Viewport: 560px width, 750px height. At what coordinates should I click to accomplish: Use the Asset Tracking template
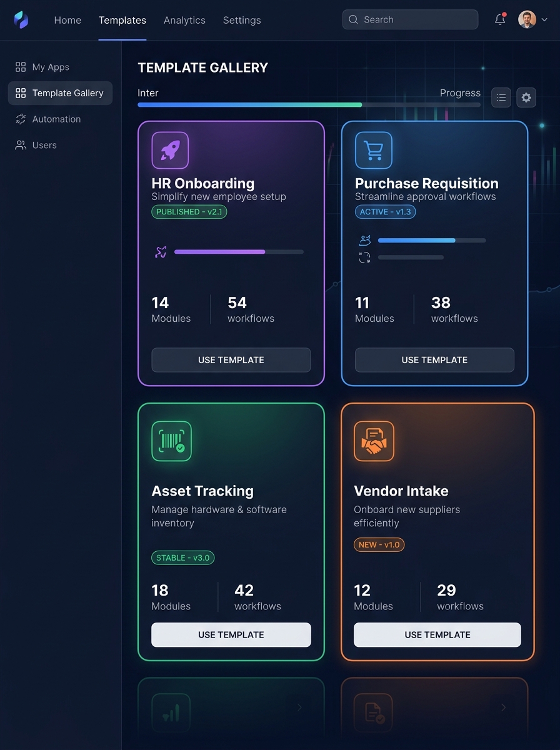point(231,634)
